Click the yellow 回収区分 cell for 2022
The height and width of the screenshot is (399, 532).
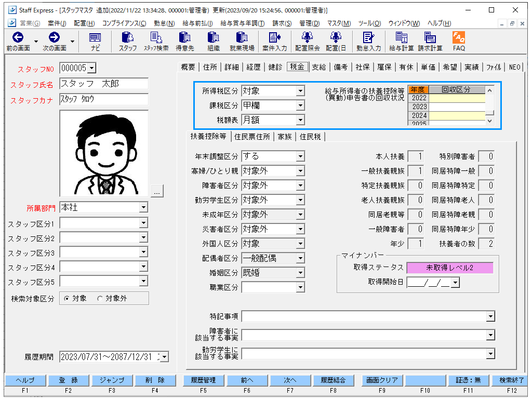(457, 98)
